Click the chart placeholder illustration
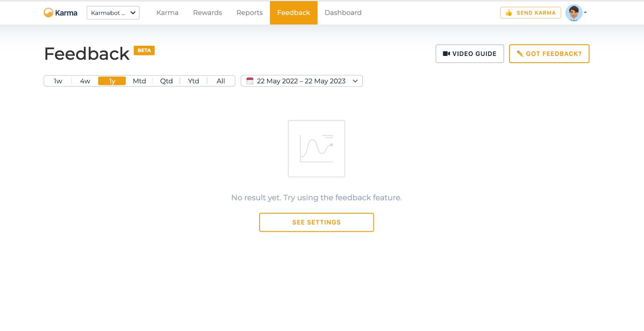The width and height of the screenshot is (644, 331). tap(316, 149)
